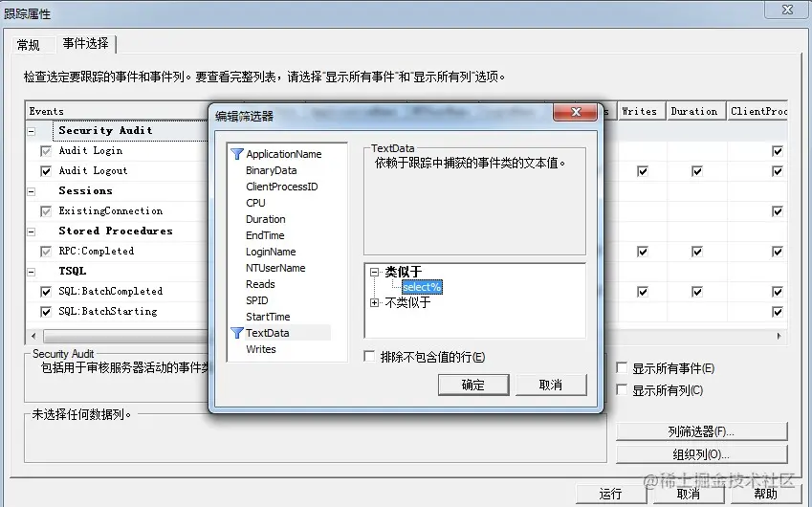The height and width of the screenshot is (507, 812).
Task: Toggle the RPC:Completed event checkbox
Action: 46,252
